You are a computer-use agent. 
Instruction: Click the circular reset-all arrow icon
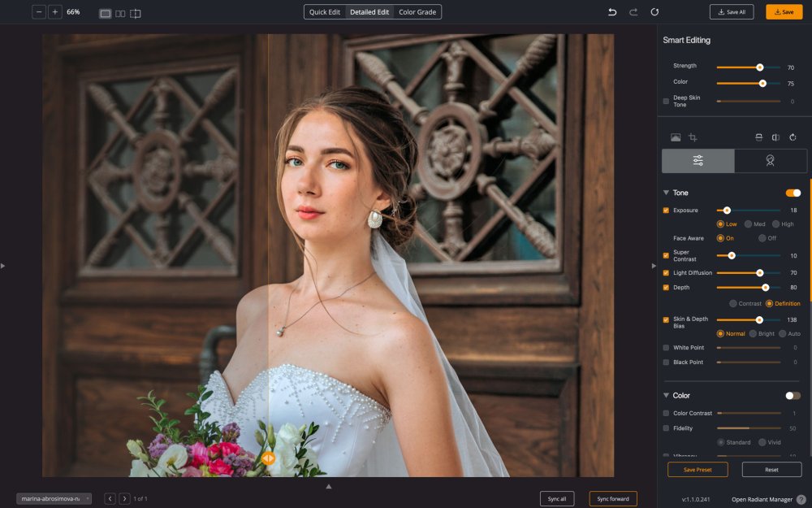click(654, 11)
